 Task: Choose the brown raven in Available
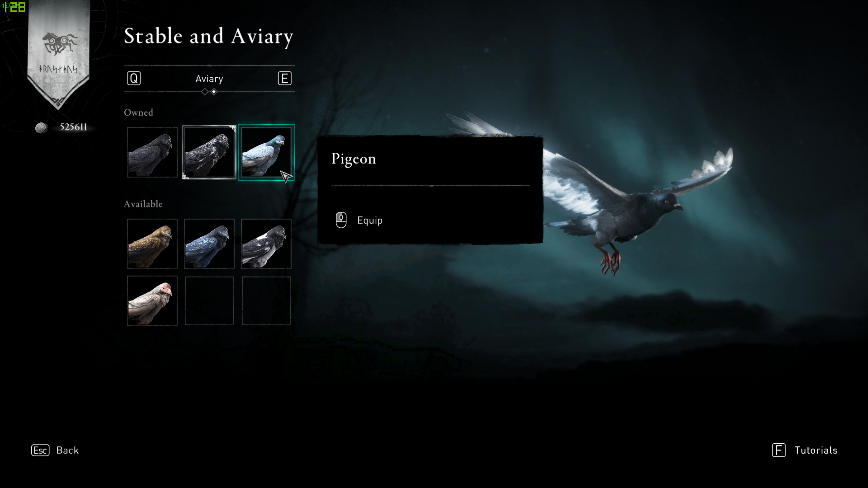[x=152, y=244]
